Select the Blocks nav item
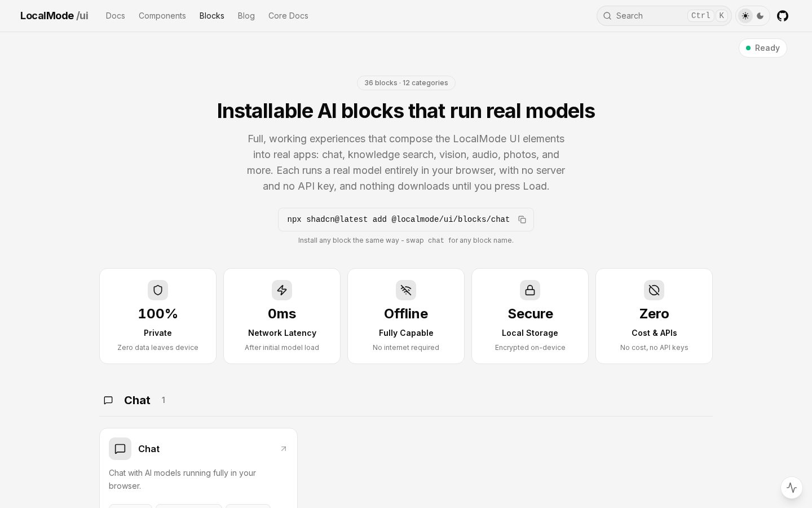The image size is (812, 508). [212, 16]
